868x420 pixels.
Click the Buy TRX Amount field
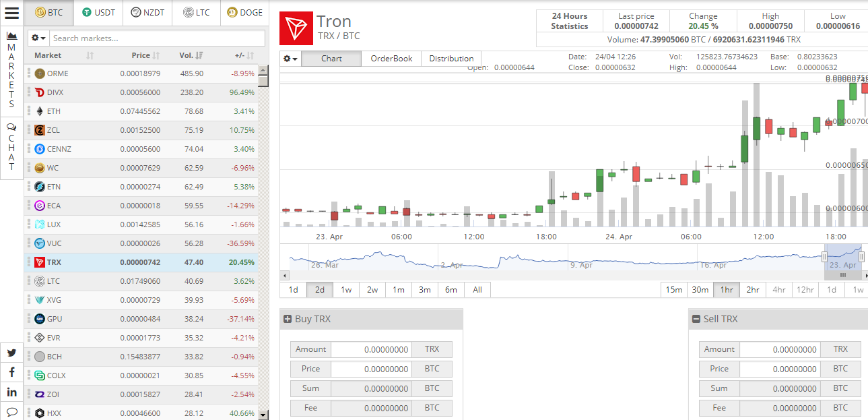point(371,349)
